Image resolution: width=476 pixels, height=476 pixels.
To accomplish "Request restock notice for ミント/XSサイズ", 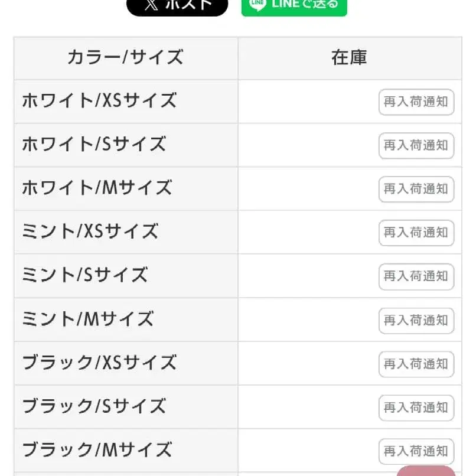I will (416, 233).
